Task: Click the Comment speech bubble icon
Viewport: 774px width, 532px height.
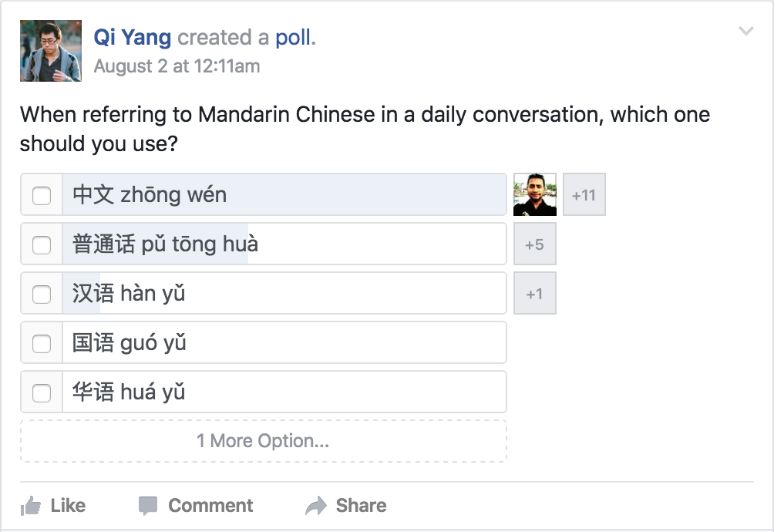Action: [147, 506]
